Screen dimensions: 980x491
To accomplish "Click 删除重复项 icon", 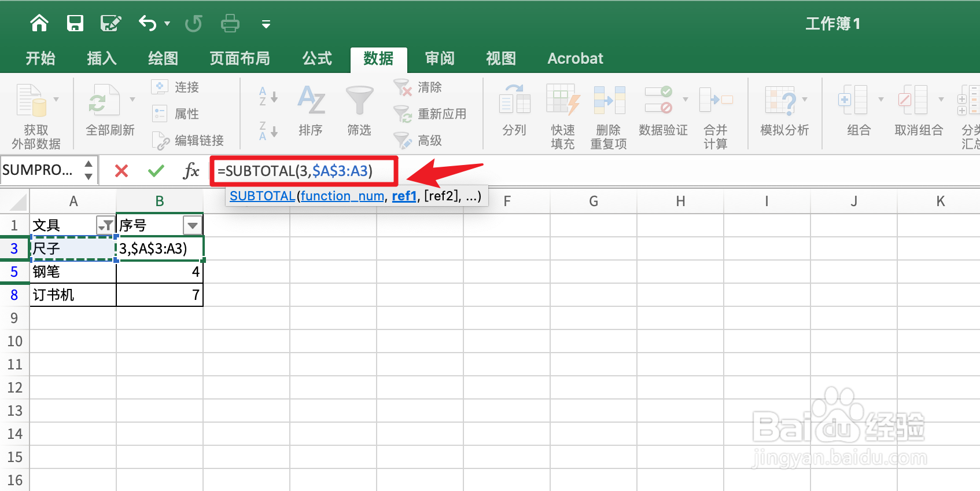I will pos(609,100).
